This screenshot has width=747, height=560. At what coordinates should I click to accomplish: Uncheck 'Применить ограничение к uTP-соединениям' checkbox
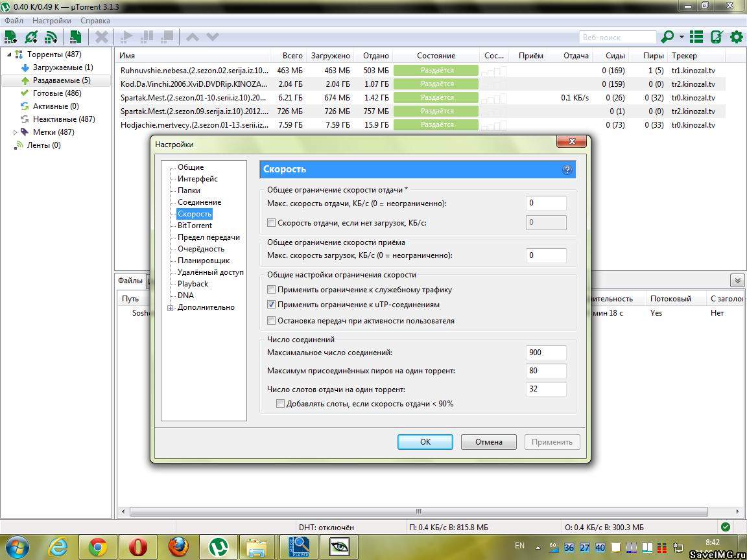(x=271, y=304)
